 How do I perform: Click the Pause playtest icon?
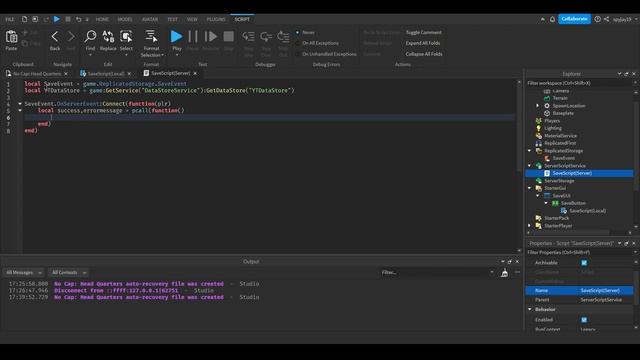(x=193, y=36)
